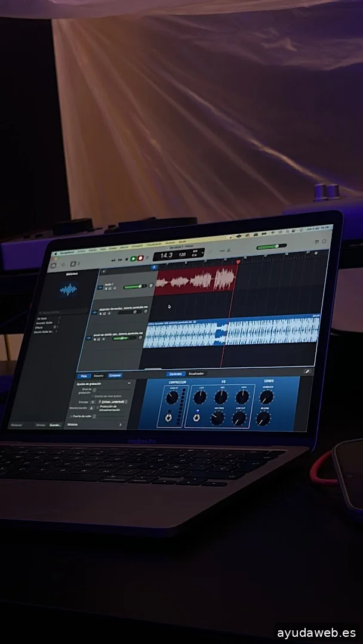363x644 pixels.
Task: Expand the Módulos section arrow
Action: pos(121,425)
